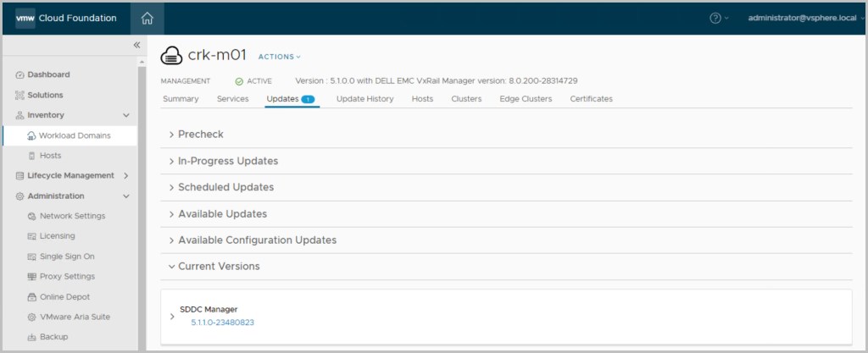Click SDDC Manager version 5.1.1.0-23480823 link

[x=222, y=323]
